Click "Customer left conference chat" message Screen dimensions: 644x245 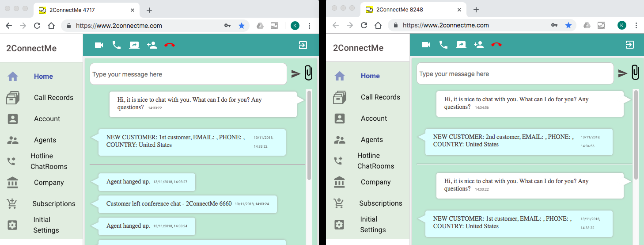(x=187, y=204)
